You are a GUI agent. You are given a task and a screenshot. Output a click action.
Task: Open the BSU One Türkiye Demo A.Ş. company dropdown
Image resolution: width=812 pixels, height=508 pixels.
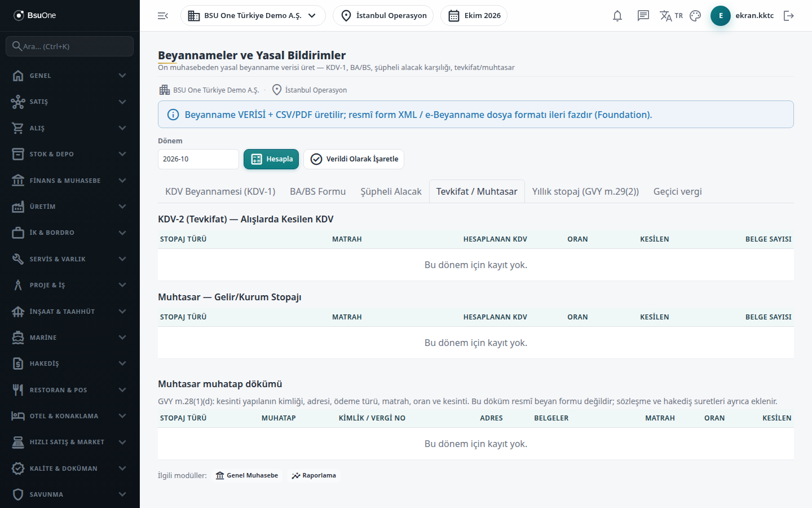pos(253,16)
